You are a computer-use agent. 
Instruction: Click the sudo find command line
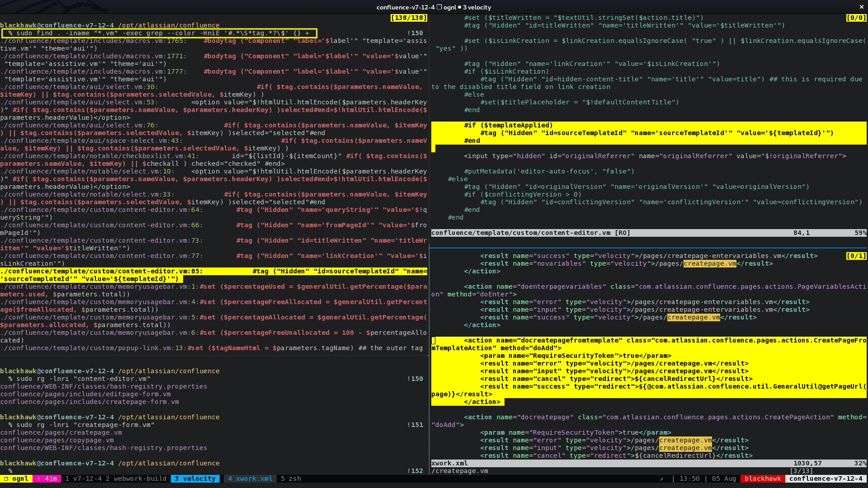(159, 33)
